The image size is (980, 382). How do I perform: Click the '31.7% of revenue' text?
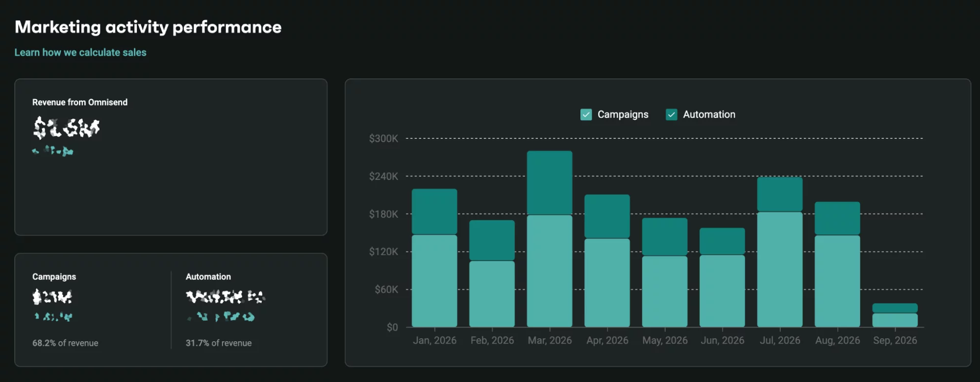[x=219, y=343]
